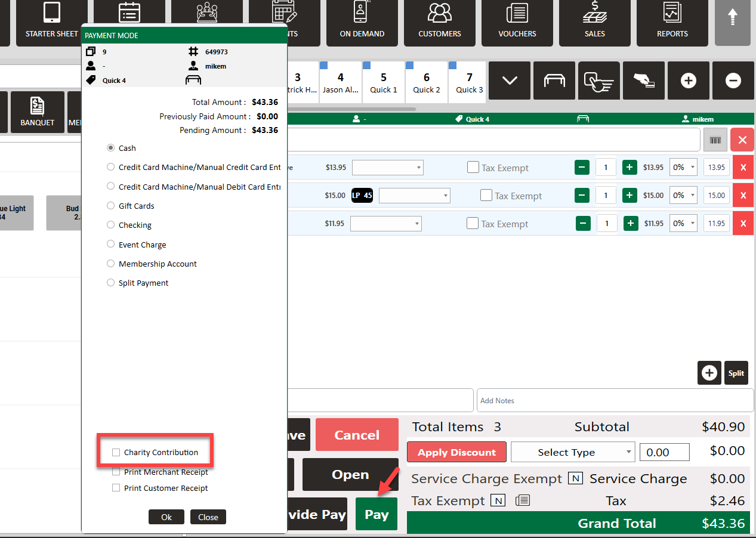Select the Quick 1 table tab
Image resolution: width=756 pixels, height=538 pixels.
(383, 82)
